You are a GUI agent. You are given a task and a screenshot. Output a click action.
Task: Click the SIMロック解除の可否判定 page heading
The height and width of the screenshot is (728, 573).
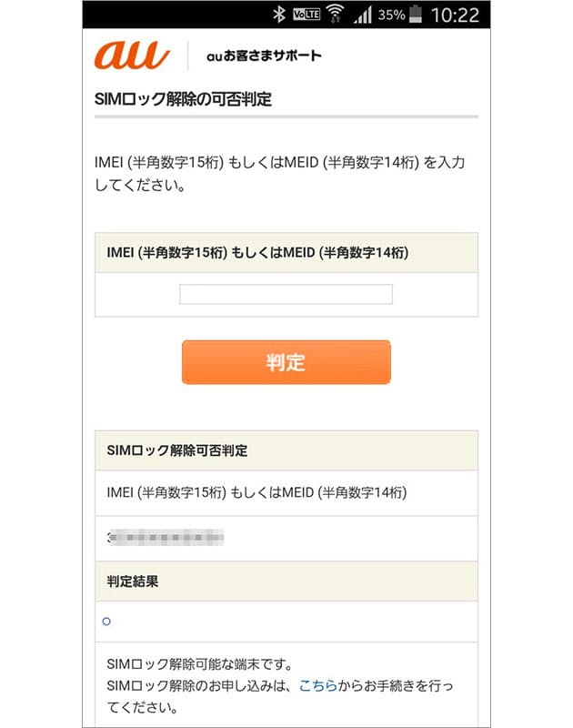pyautogui.click(x=183, y=100)
